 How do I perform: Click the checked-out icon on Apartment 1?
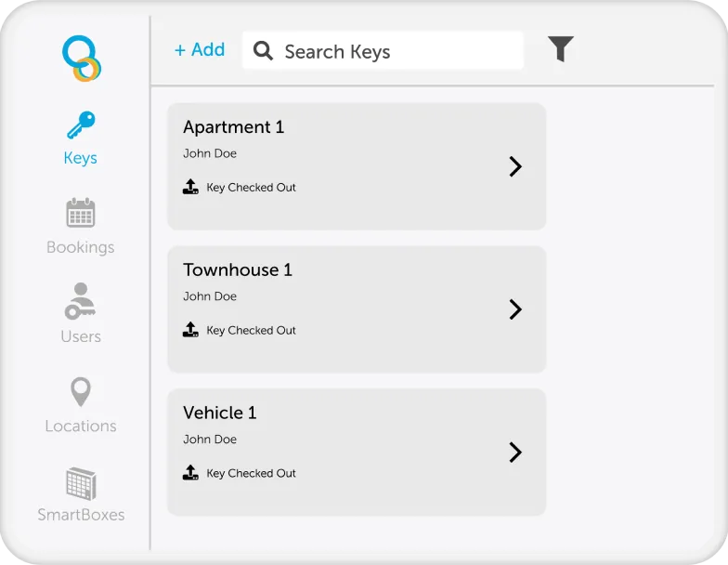click(x=190, y=186)
